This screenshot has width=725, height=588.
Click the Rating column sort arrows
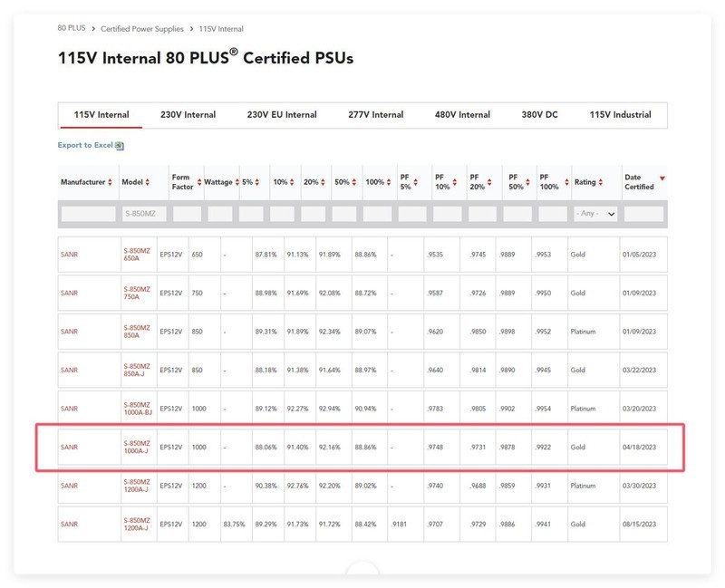[603, 182]
